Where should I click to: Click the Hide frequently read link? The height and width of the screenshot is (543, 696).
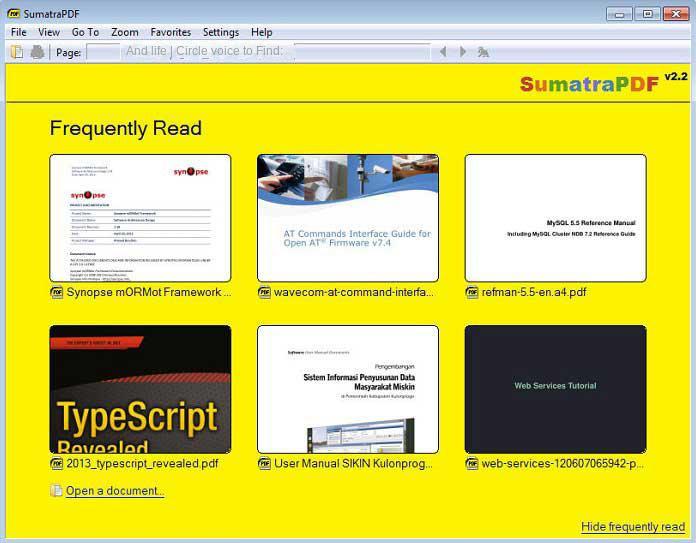(632, 527)
